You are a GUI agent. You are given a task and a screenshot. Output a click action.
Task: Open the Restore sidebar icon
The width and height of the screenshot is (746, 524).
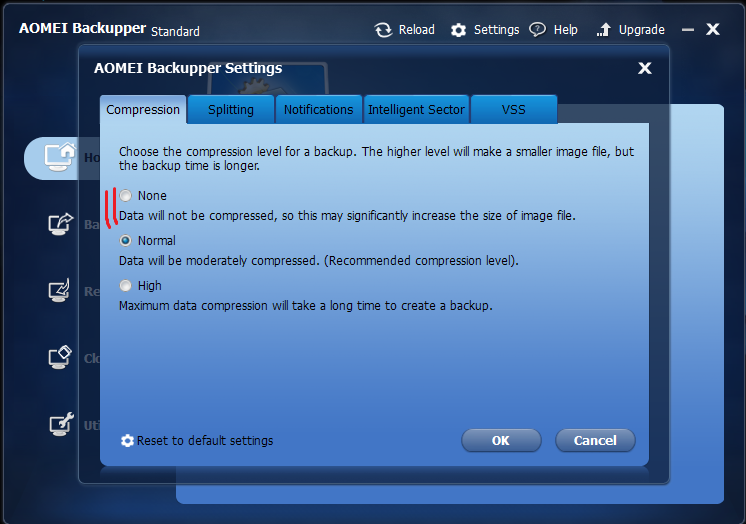[59, 290]
